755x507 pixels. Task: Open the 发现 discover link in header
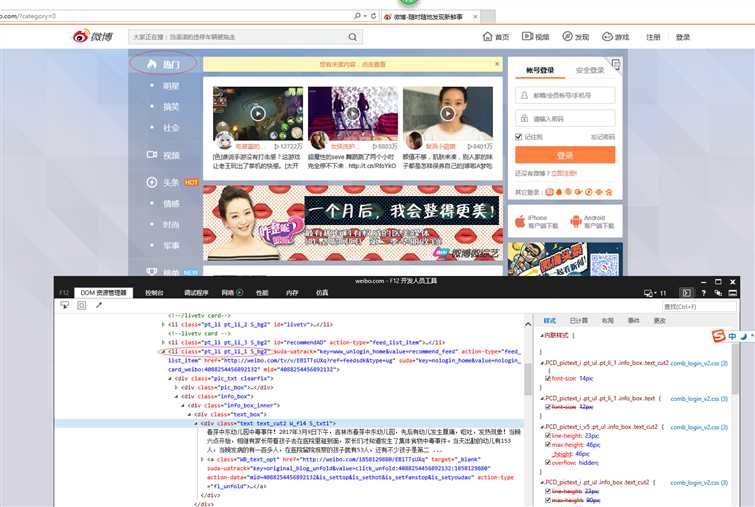[575, 37]
